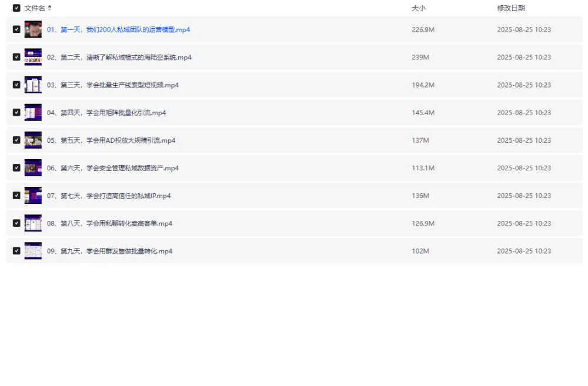Click the thumbnail icon of video 01

pos(33,29)
